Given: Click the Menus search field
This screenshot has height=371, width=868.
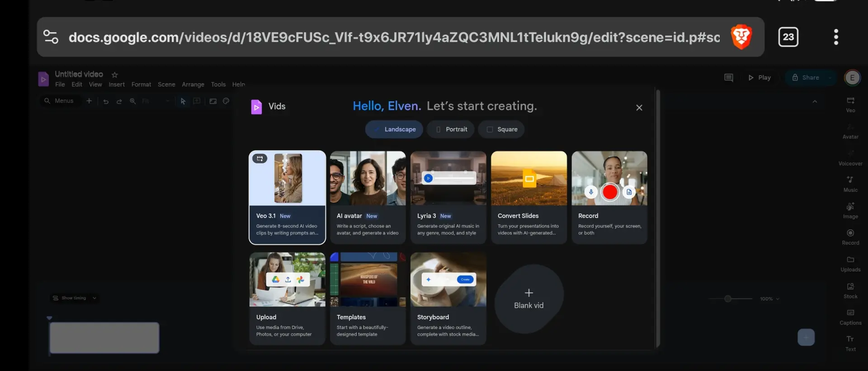Looking at the screenshot, I should [x=60, y=101].
